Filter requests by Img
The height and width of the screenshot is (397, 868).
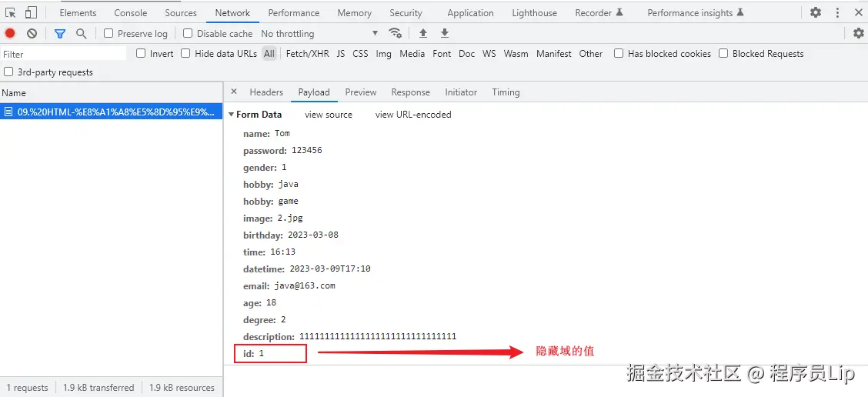pos(384,54)
